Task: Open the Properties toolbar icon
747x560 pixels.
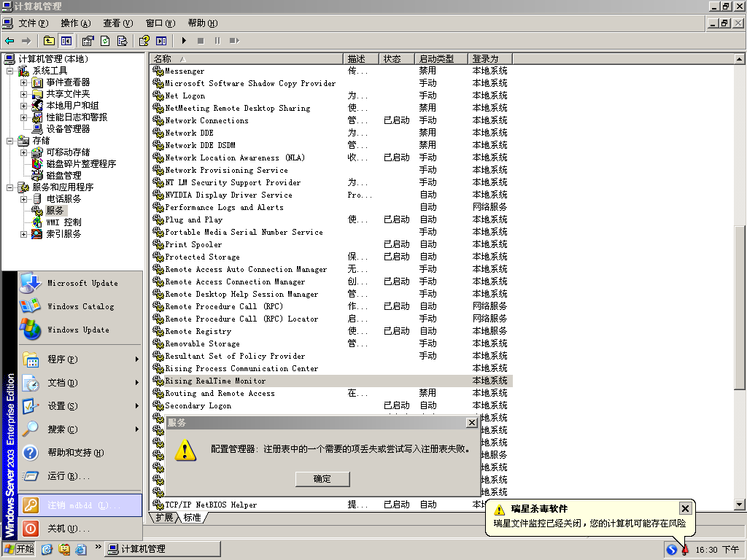Action: (88, 41)
